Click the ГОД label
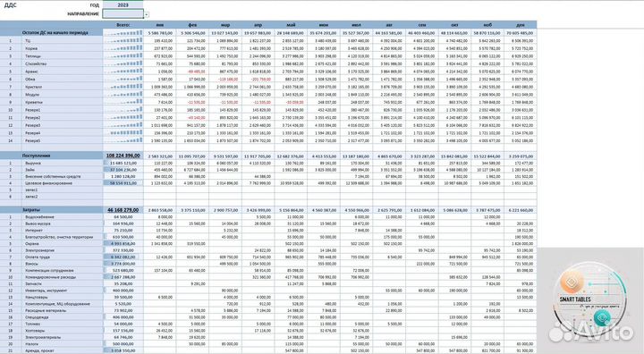Viewport: 644px width, 354px height. [x=95, y=5]
